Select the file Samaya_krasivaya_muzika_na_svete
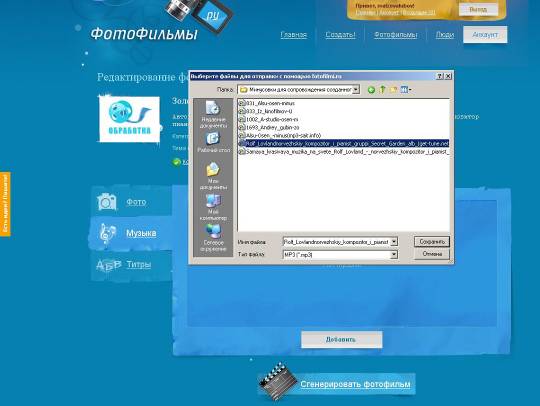Screen dimensions: 540x406 (344, 152)
